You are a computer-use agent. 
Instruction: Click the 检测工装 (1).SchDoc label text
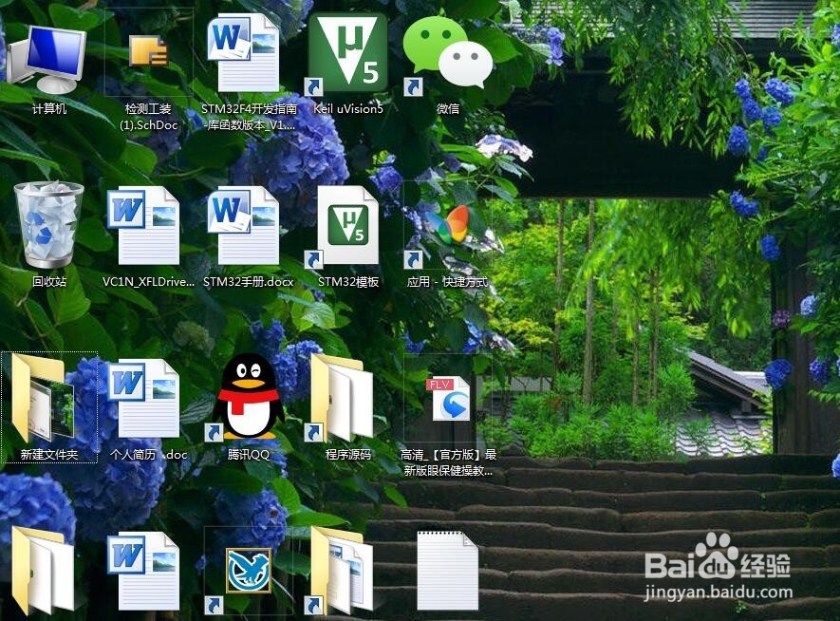point(148,117)
